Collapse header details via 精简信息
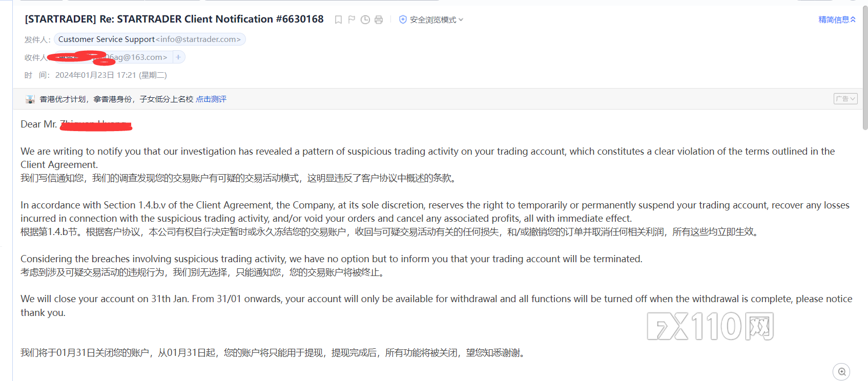The image size is (868, 381). pyautogui.click(x=837, y=19)
